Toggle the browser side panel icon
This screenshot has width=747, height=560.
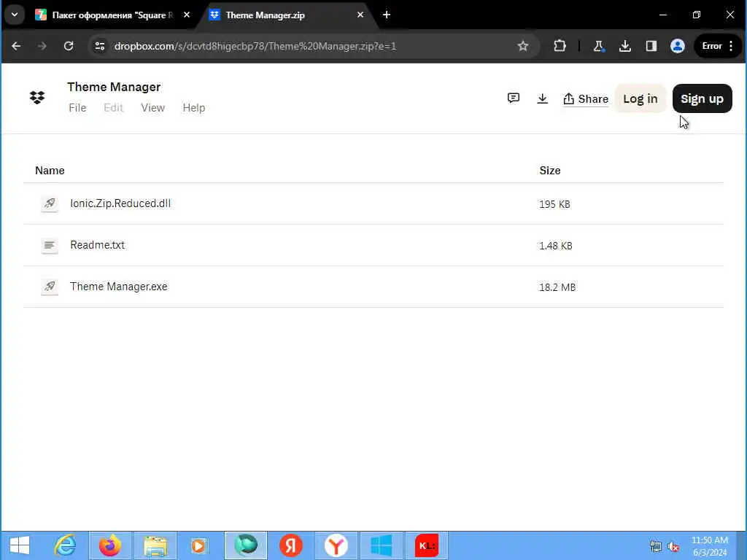tap(651, 46)
